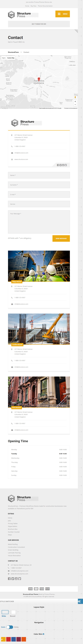This screenshot has width=83, height=644.
Task: Open Steps footer link
Action: [x=10, y=535]
